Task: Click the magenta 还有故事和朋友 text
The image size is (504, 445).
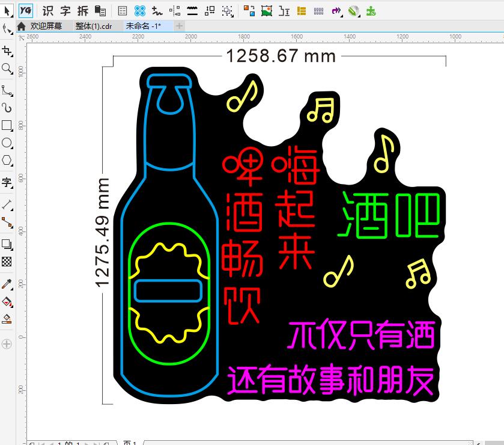Action: pos(331,380)
